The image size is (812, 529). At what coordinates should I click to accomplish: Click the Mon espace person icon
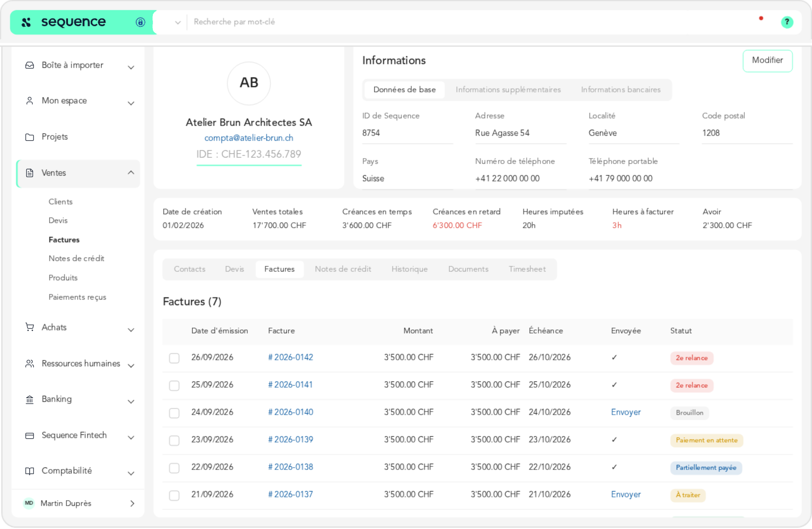click(x=30, y=101)
